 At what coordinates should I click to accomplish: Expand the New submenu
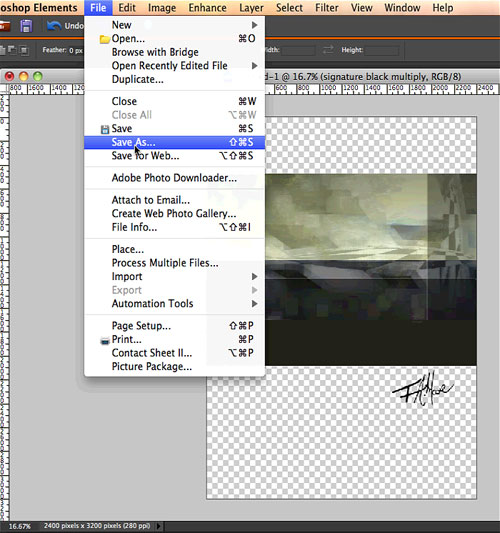pos(254,25)
